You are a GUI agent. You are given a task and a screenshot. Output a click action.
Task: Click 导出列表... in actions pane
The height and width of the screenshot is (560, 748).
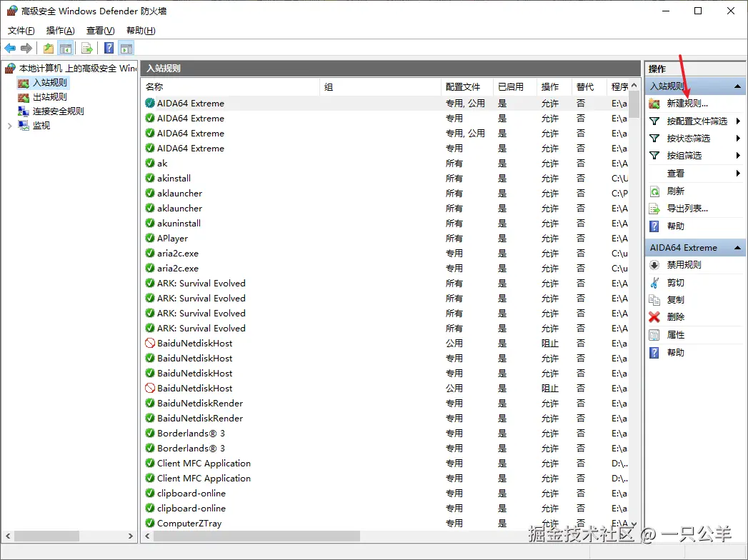click(x=687, y=209)
